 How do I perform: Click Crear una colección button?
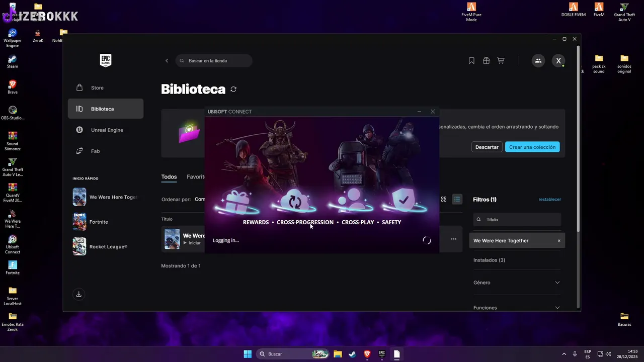click(x=532, y=147)
